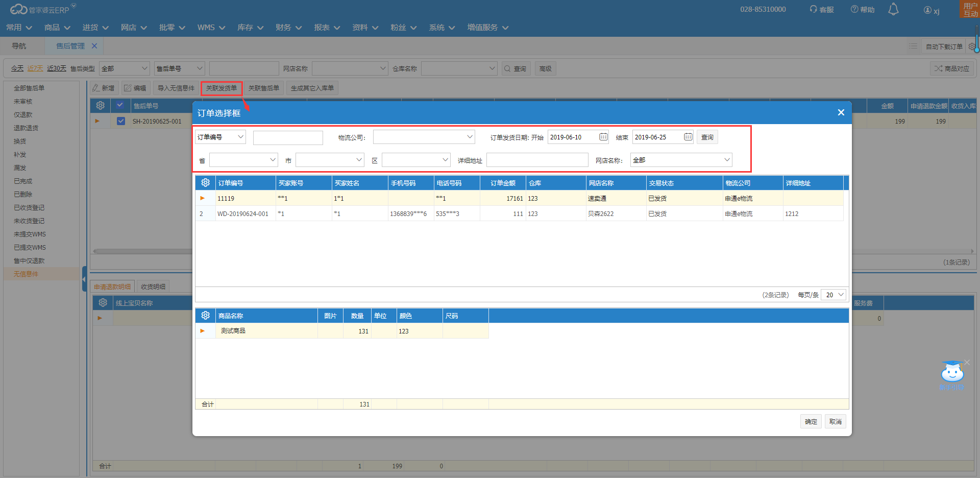This screenshot has width=980, height=478.
Task: Open customer service headset icon
Action: click(813, 9)
